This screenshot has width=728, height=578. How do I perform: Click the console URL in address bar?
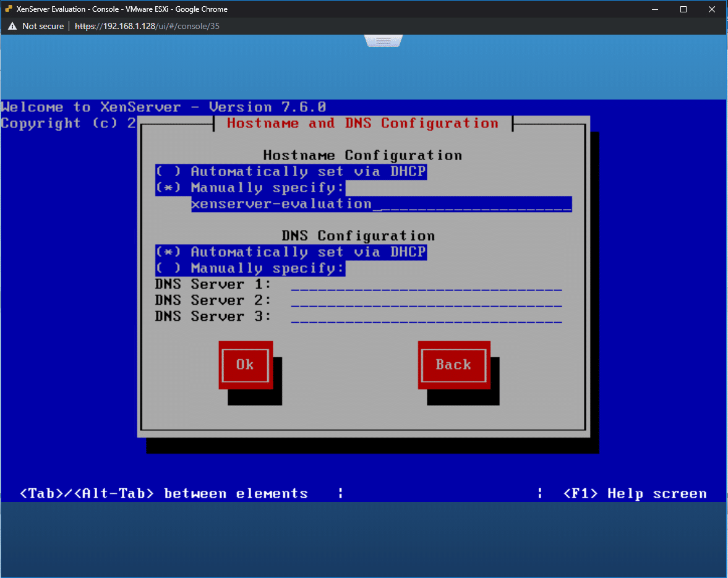pyautogui.click(x=147, y=27)
